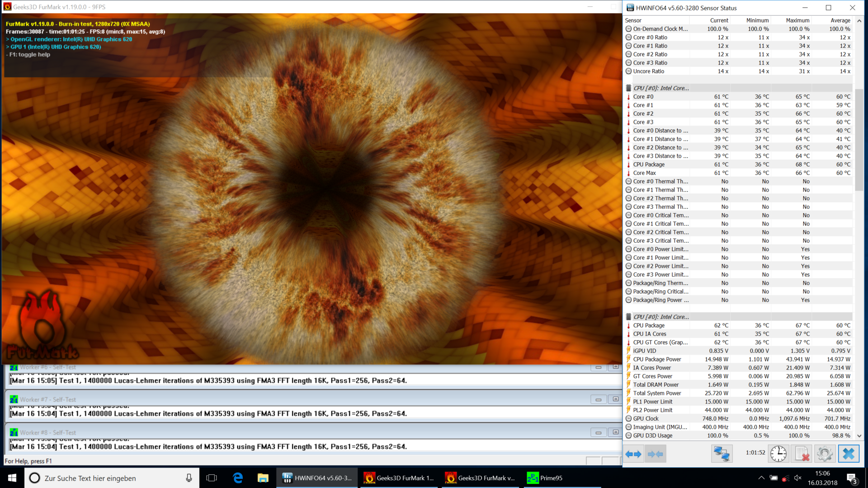The width and height of the screenshot is (868, 488).
Task: Click the expand left arrows button in HWiNFO
Action: (634, 454)
